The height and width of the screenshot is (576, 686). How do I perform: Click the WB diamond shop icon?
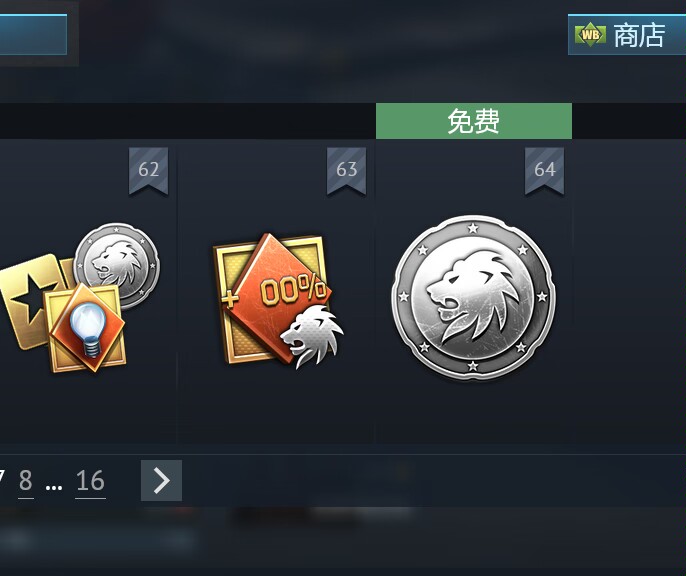(x=590, y=35)
